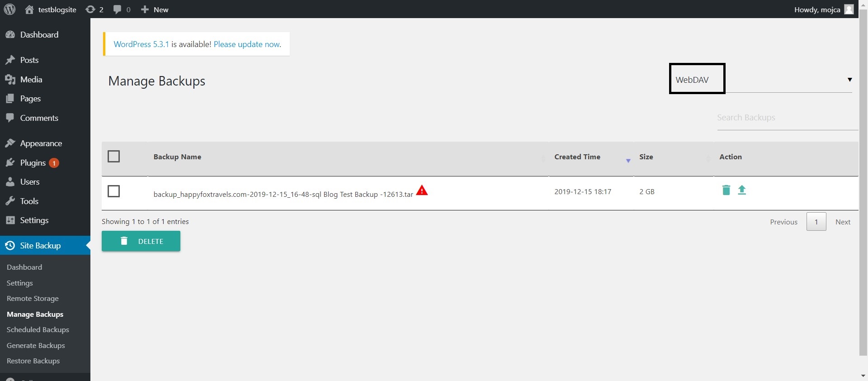Click the backup_happyfoxtravels.com file name
The width and height of the screenshot is (868, 381).
[x=283, y=194]
